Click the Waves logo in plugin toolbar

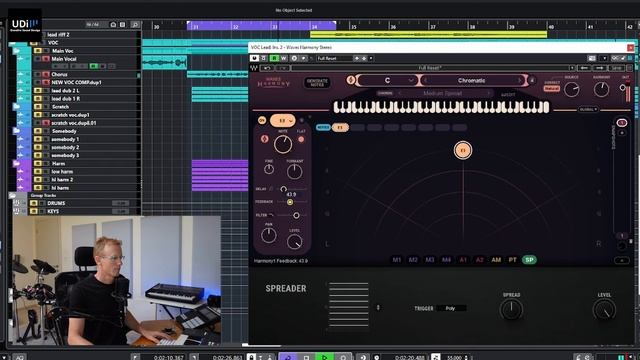[254, 68]
